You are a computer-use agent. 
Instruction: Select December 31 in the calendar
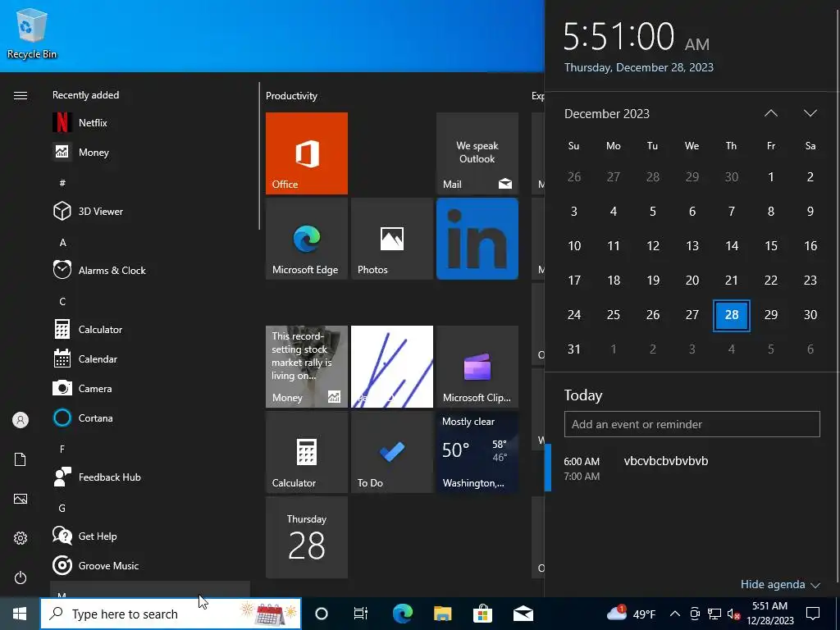[x=573, y=349]
